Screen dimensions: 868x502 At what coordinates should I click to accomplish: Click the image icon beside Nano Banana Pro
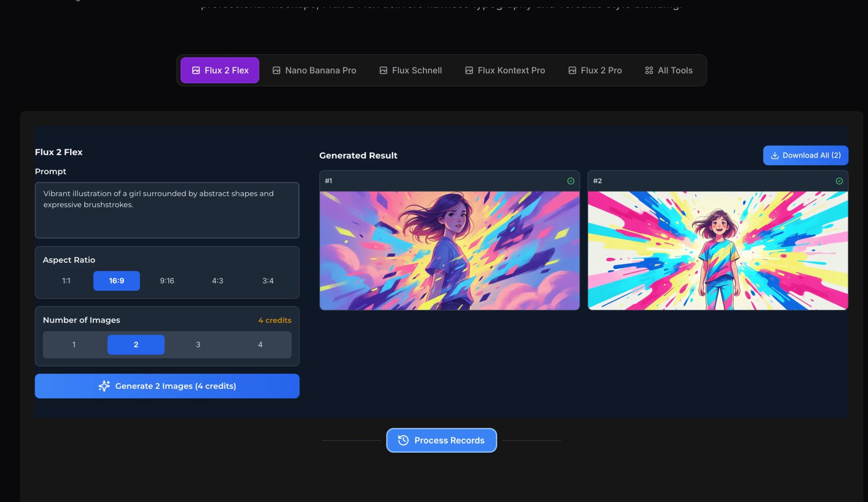click(276, 70)
